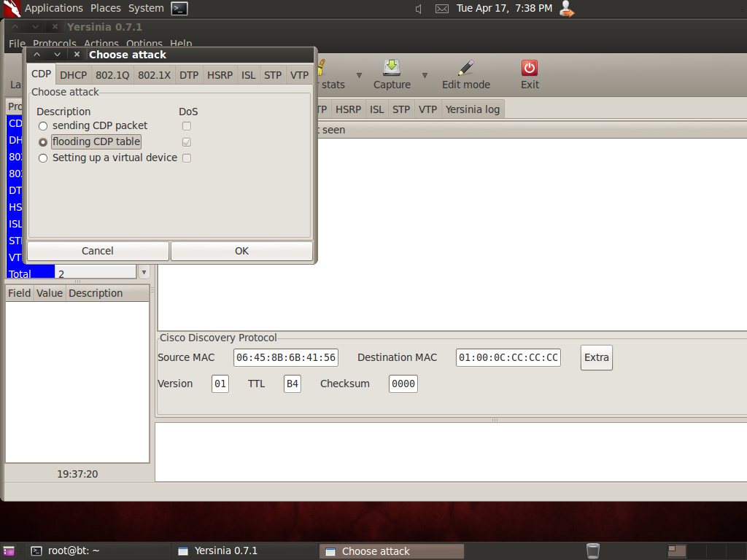Image resolution: width=747 pixels, height=560 pixels.
Task: Click the Version field showing 01
Action: tap(220, 384)
